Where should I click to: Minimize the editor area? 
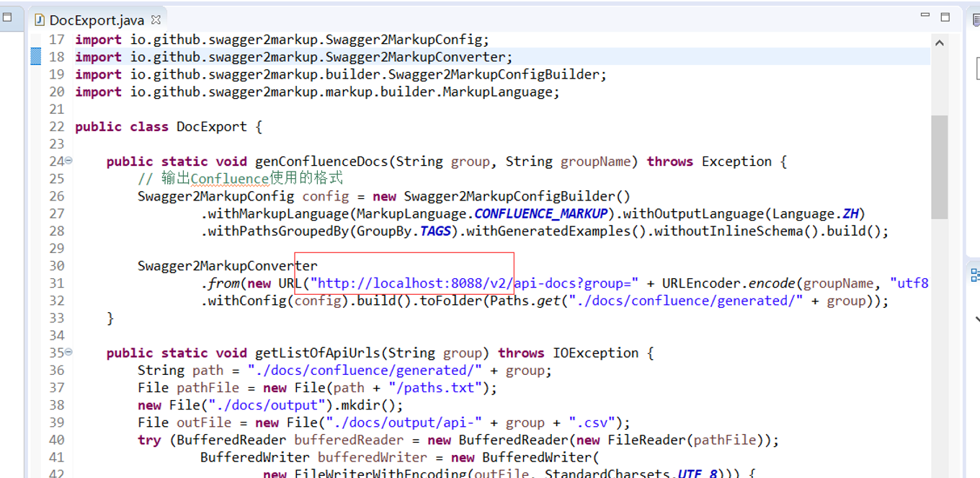[x=925, y=16]
